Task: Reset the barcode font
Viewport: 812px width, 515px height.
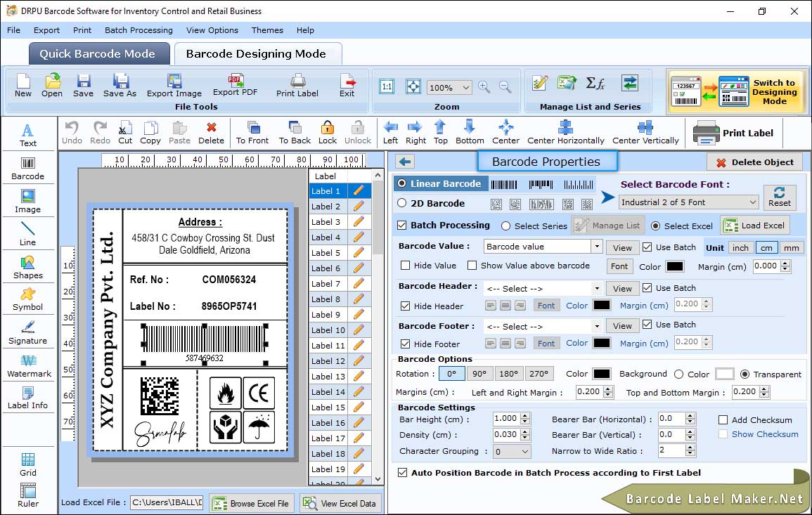Action: (x=780, y=197)
